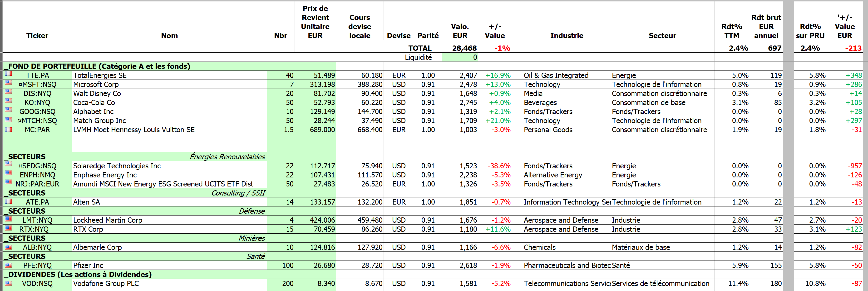Click the Albemarle Corp name cell
This screenshot has width=868, height=291.
click(x=169, y=247)
